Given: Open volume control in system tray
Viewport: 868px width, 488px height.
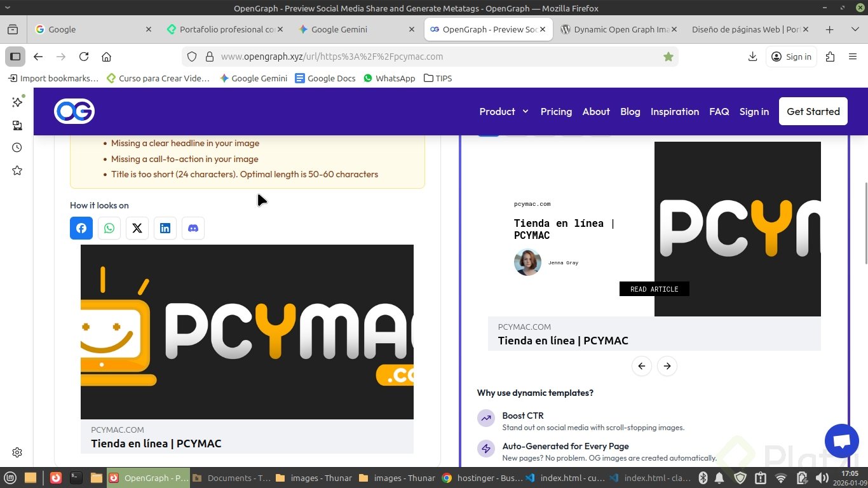Looking at the screenshot, I should pyautogui.click(x=822, y=478).
